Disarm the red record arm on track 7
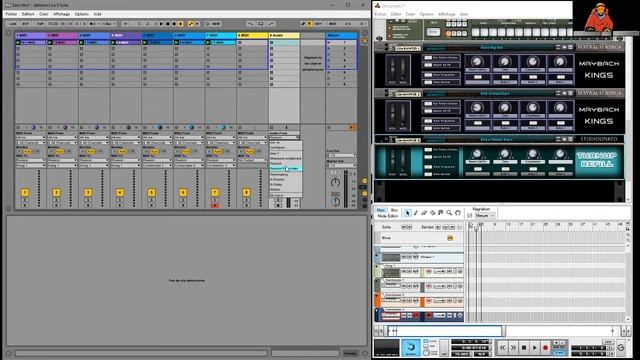Viewport: 640px width, 360px height. coord(215,205)
